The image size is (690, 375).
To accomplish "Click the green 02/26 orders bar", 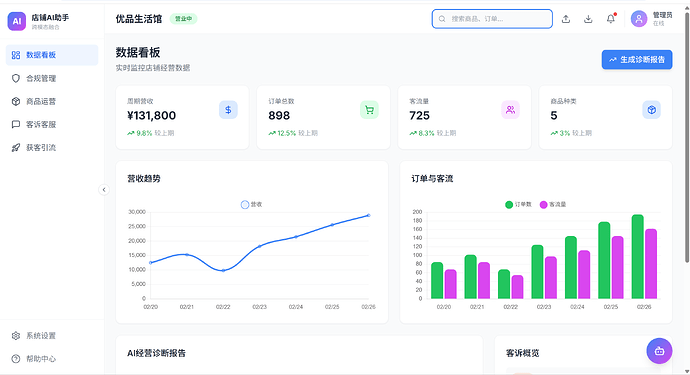I will tap(638, 257).
